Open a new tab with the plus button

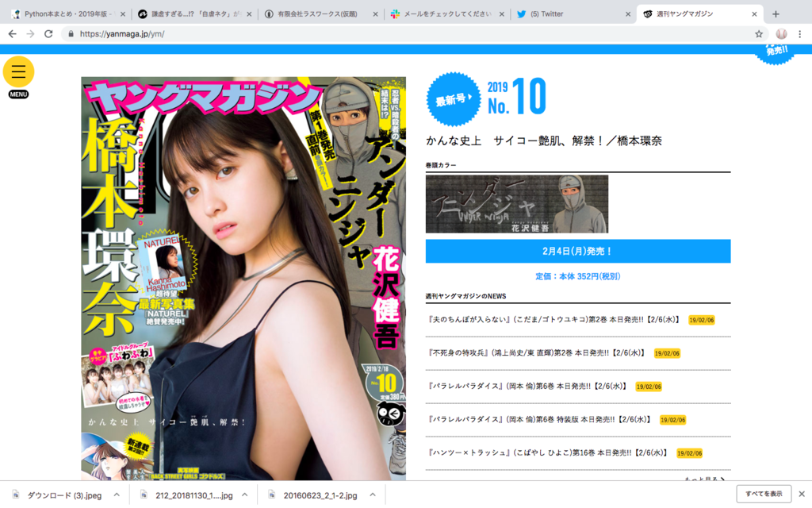coord(776,14)
